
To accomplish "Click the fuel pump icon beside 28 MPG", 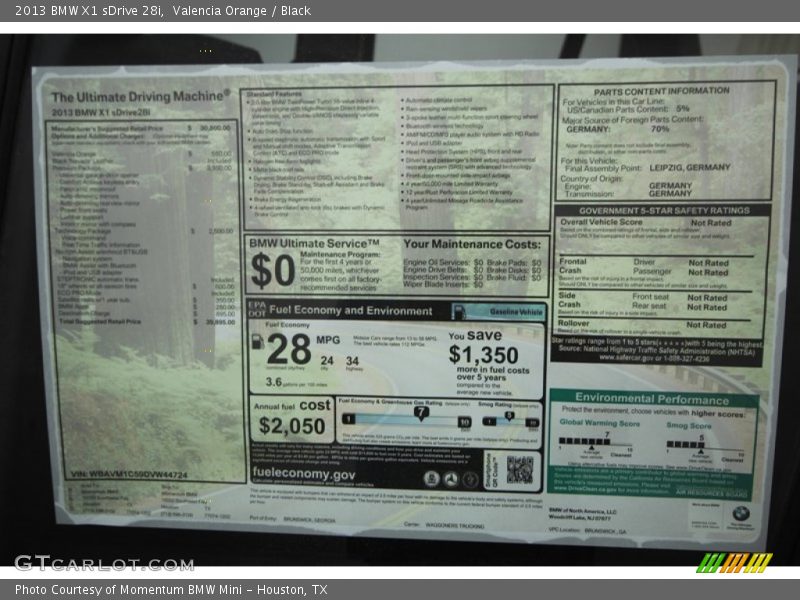I will click(x=258, y=342).
